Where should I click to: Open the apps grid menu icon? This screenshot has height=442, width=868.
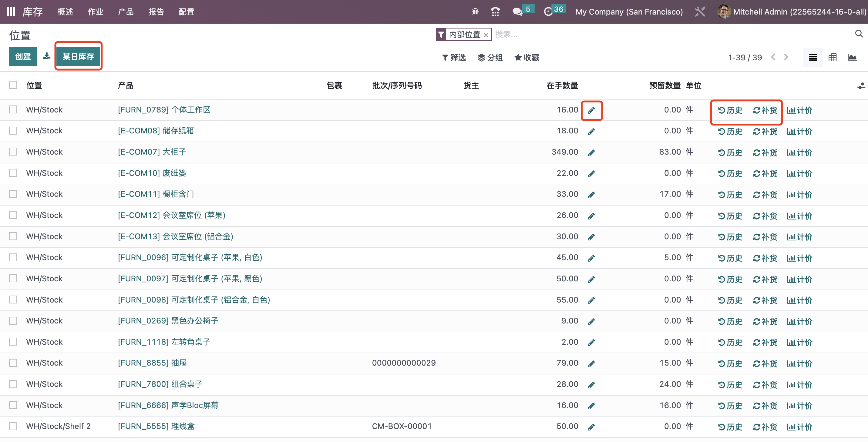tap(11, 12)
